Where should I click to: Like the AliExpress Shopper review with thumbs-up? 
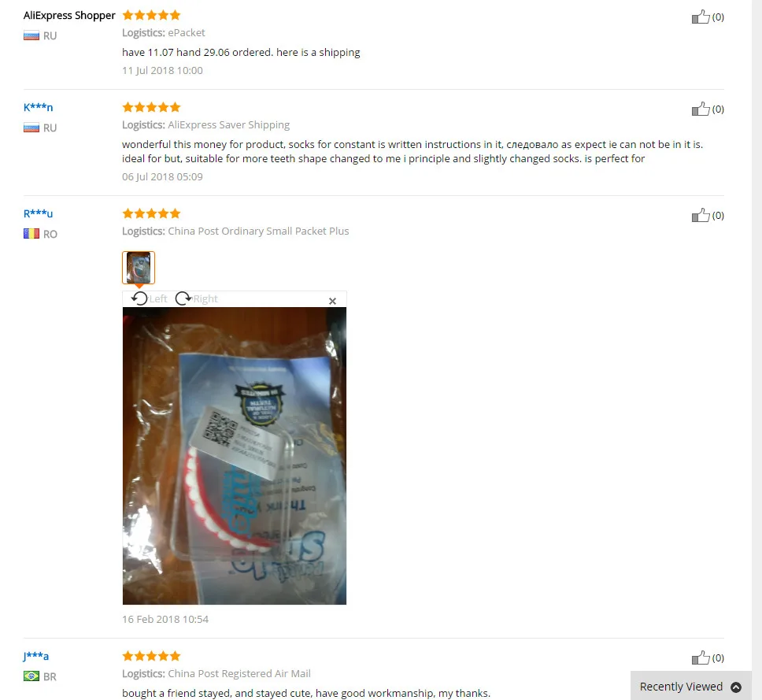click(x=701, y=17)
